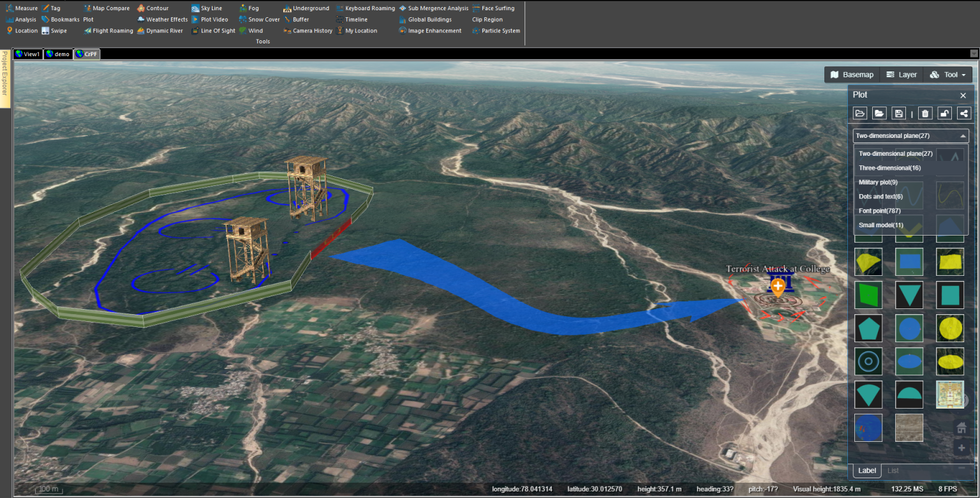Open the Contour analysis tool
980x498 pixels.
[x=155, y=8]
